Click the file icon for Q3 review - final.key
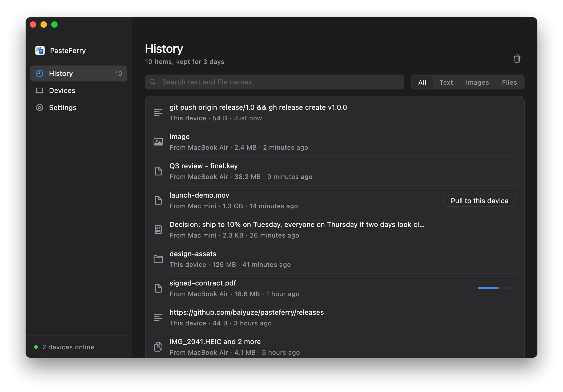563x392 pixels. (158, 171)
